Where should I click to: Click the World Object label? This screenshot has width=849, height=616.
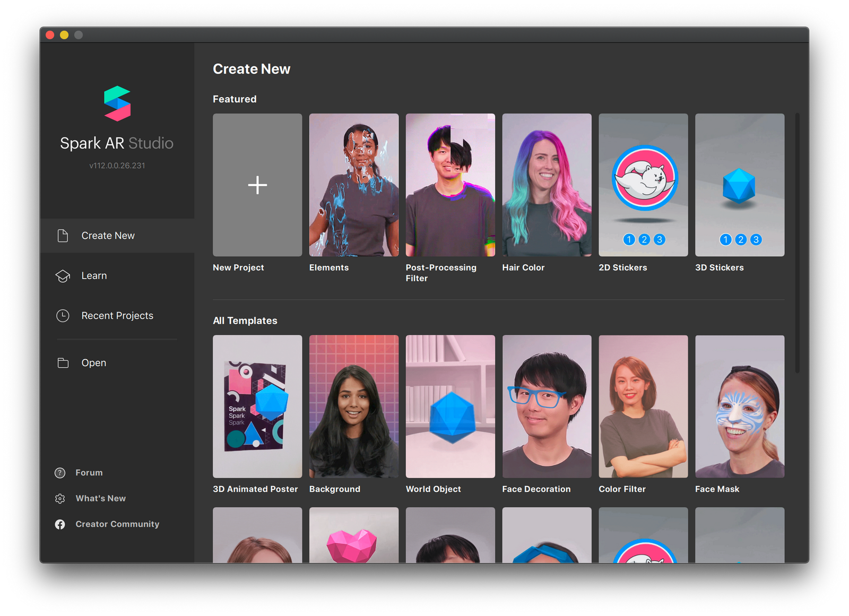pyautogui.click(x=434, y=489)
